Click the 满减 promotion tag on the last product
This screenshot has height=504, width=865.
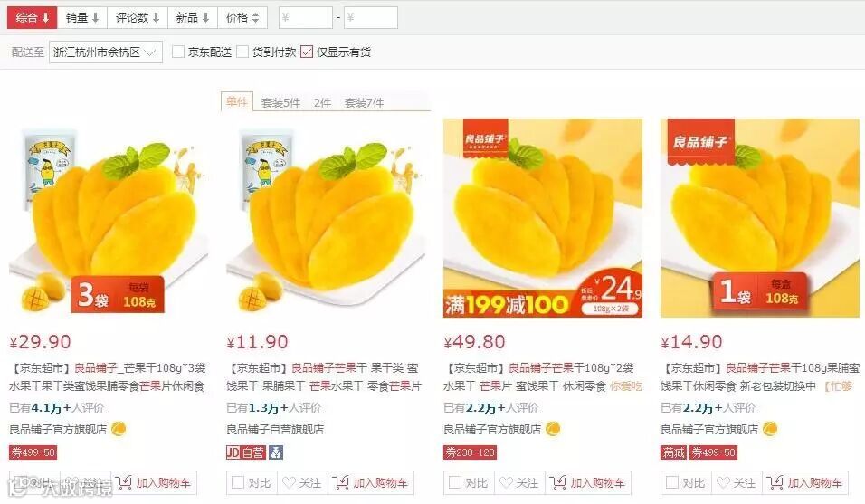673,452
